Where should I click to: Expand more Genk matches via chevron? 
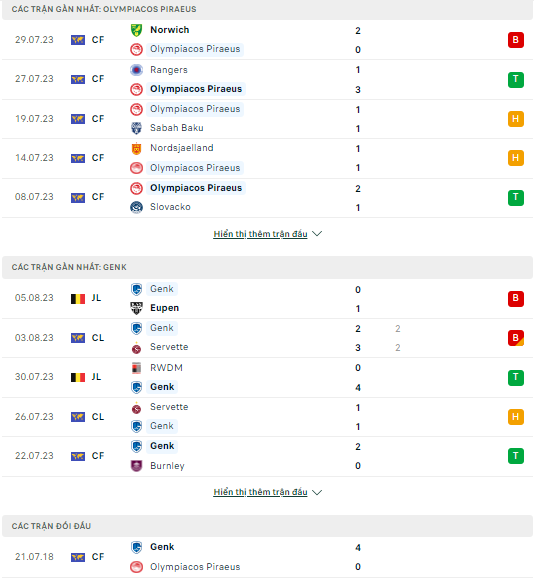point(317,492)
